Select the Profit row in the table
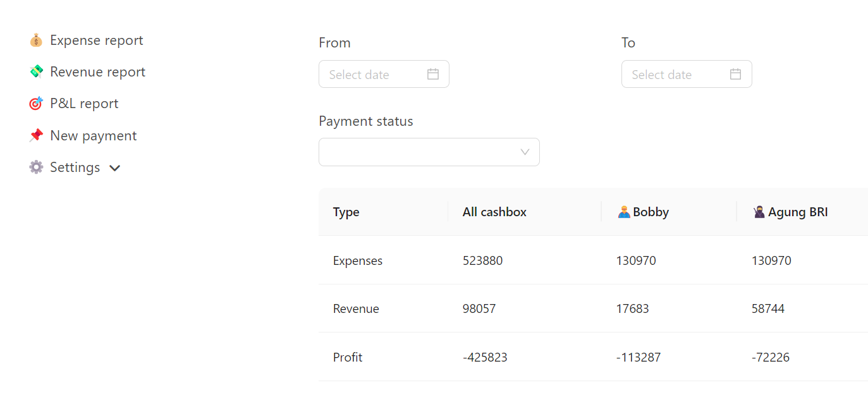Image resolution: width=868 pixels, height=409 pixels. point(348,357)
